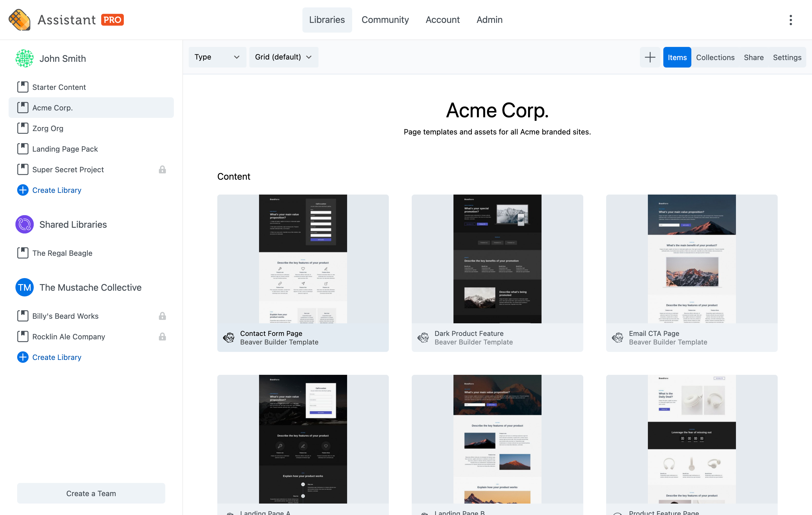Click the Beaver Builder icon on Email CTA Page

pos(617,338)
